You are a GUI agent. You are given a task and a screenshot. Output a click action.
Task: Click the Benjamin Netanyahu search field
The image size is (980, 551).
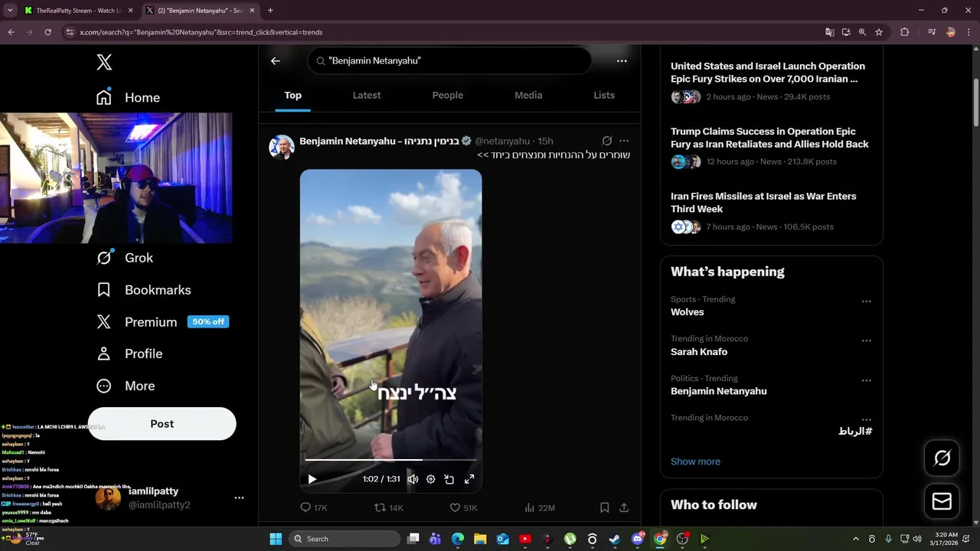[x=449, y=60]
